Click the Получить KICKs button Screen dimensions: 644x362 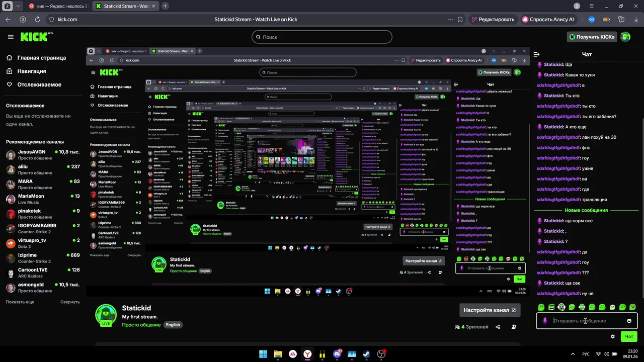coord(592,37)
